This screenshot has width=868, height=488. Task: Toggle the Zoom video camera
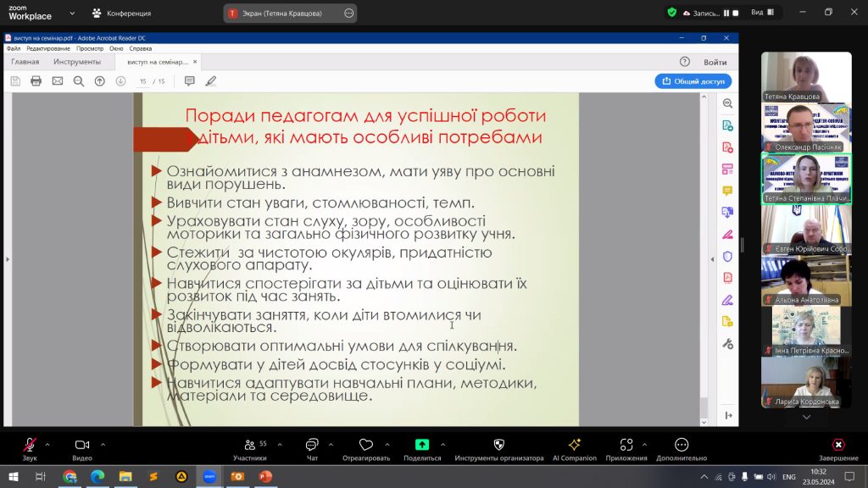[82, 448]
